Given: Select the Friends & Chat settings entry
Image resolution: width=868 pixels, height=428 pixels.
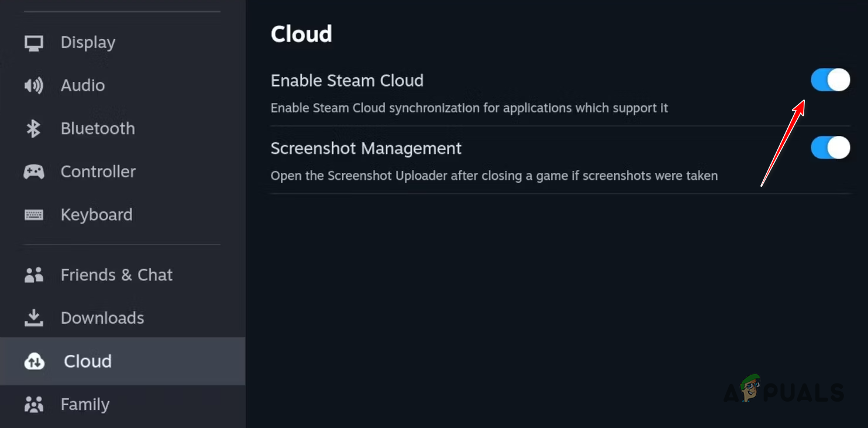Looking at the screenshot, I should [116, 274].
